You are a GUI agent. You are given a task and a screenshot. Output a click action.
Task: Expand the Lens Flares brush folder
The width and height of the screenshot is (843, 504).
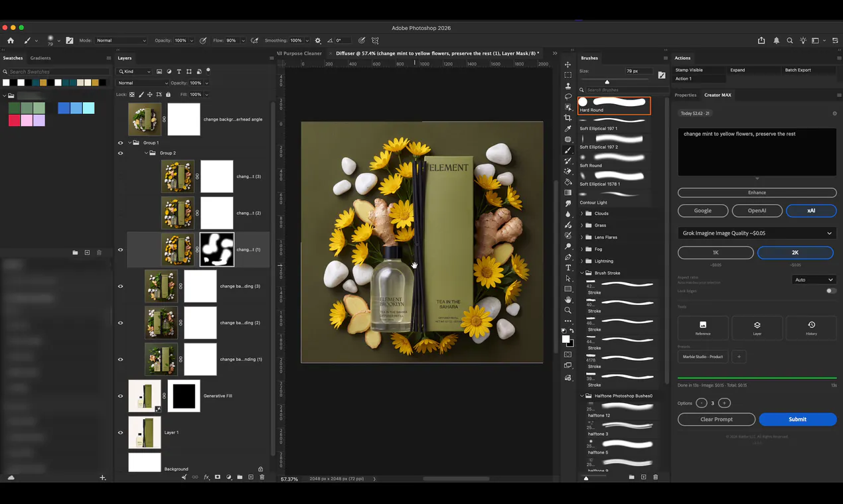tap(582, 237)
